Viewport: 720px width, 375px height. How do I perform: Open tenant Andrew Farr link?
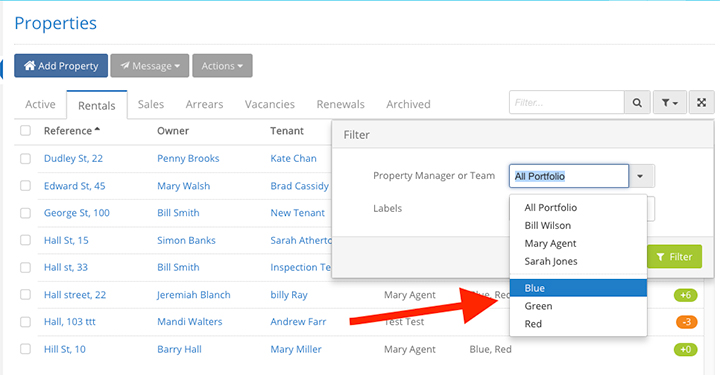click(298, 322)
